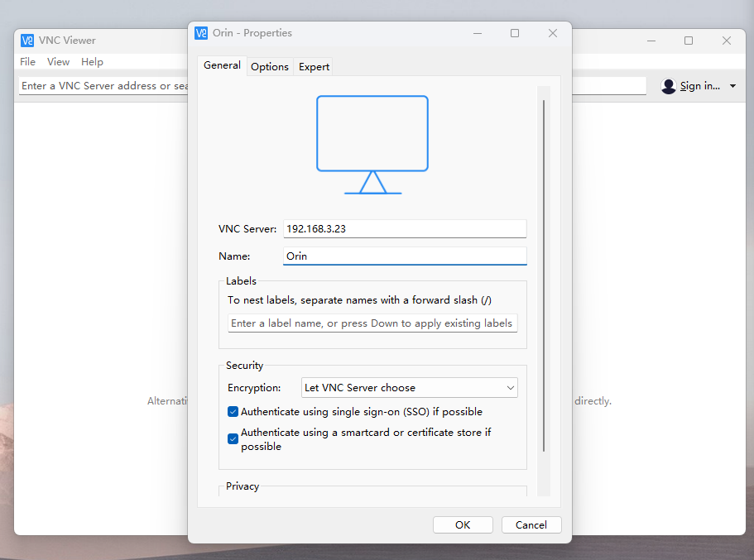Click the 'To nest labels' instruction text

tap(359, 300)
